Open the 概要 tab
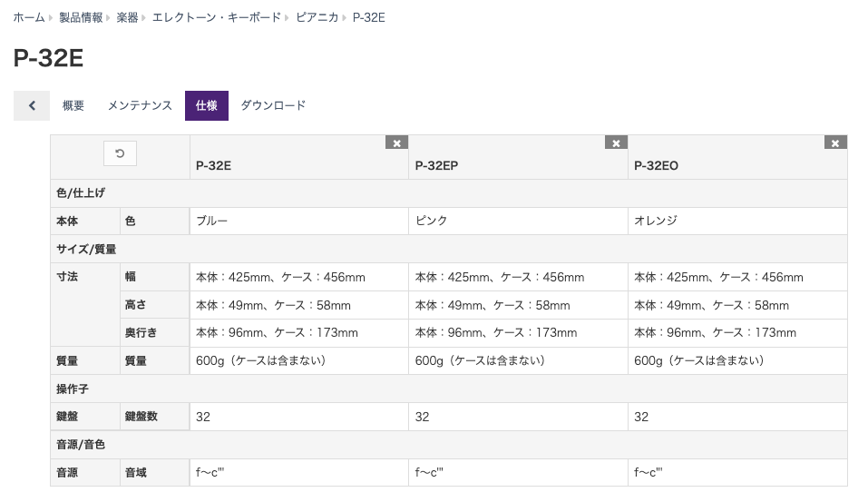Image resolution: width=868 pixels, height=502 pixels. 73,105
